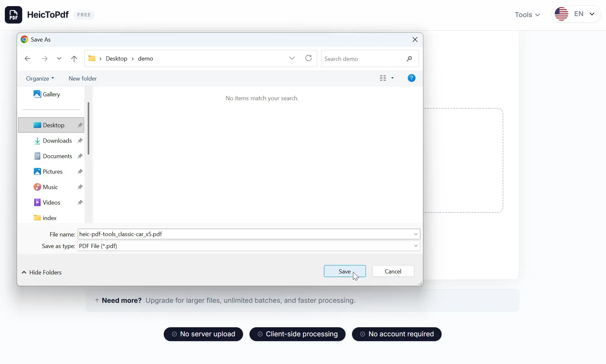The height and width of the screenshot is (364, 606).
Task: Click the demo breadcrumb in the address bar
Action: point(145,58)
